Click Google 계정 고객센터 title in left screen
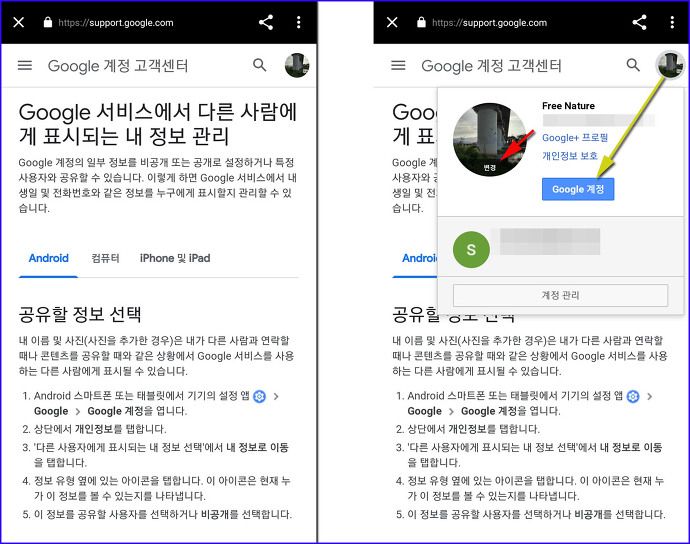Viewport: 690px width, 544px height. click(118, 66)
